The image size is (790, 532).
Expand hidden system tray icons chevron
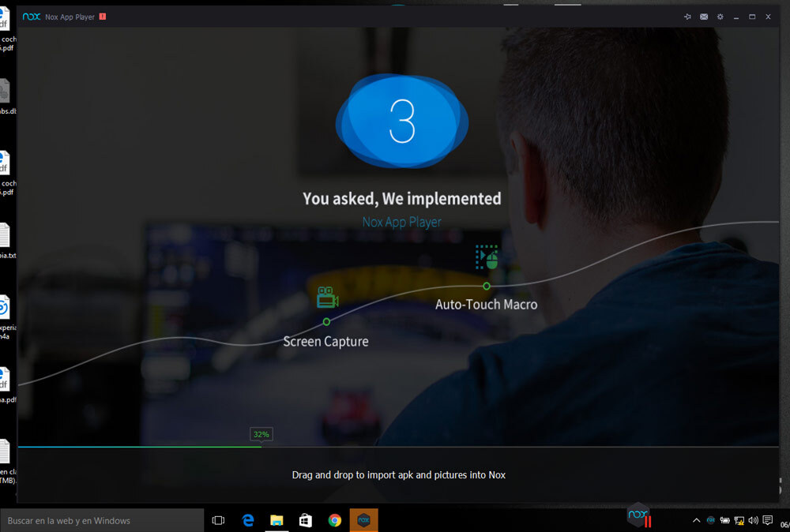(x=696, y=521)
